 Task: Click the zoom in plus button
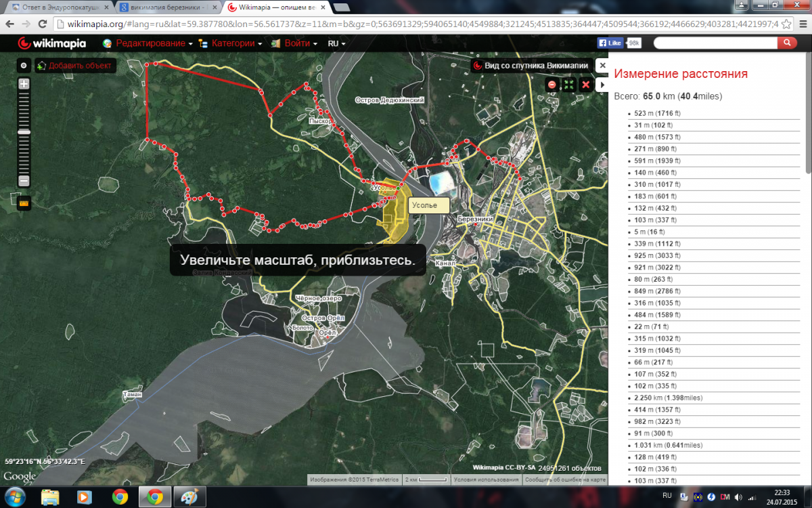[24, 85]
